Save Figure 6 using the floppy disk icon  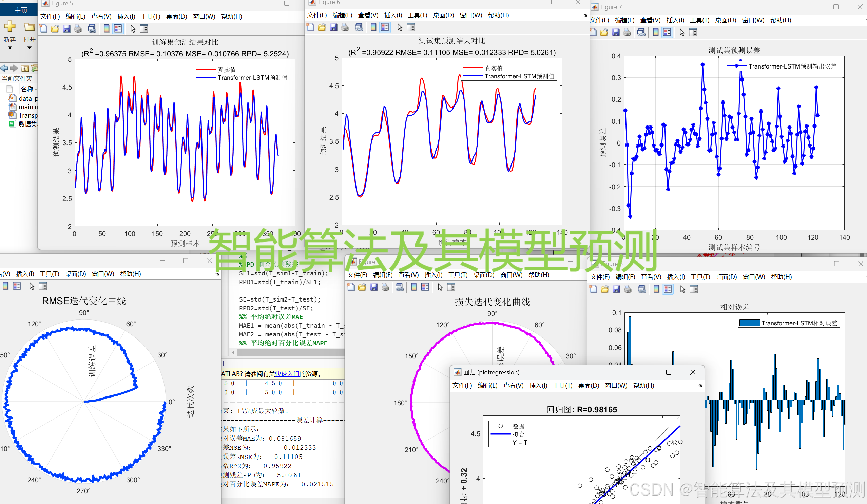333,27
